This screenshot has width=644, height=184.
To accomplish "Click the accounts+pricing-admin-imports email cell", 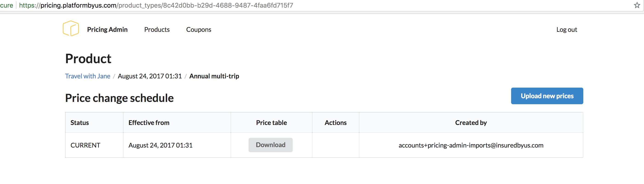I will tap(471, 145).
